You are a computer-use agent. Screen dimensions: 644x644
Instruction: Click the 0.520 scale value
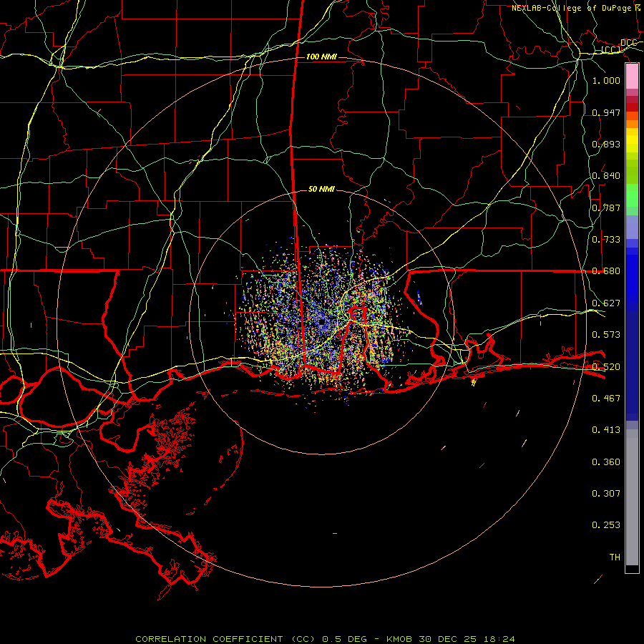[x=606, y=366]
